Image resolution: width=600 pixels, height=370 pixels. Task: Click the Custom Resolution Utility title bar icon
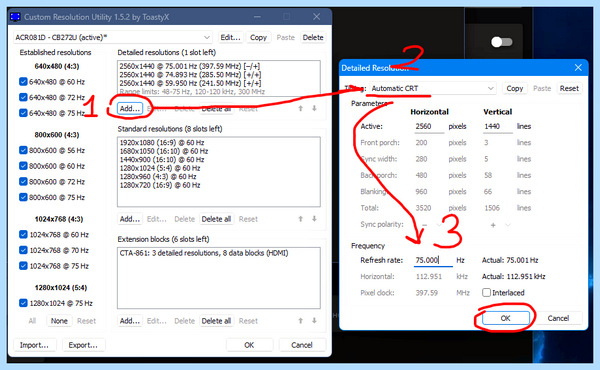(15, 17)
